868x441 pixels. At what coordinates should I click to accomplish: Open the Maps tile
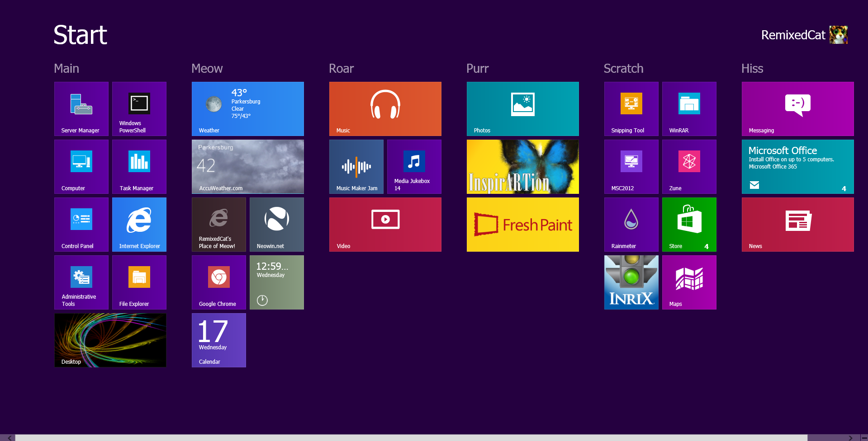coord(689,282)
